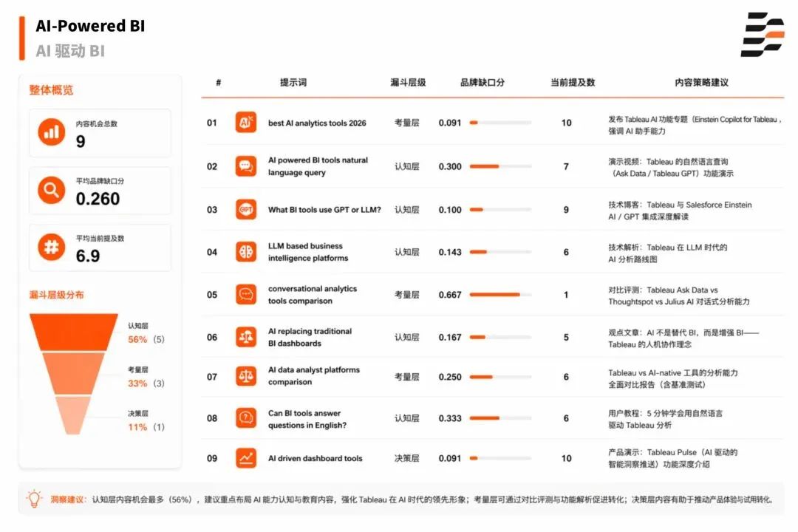Click the brain icon for LLM based platforms row
Image resolution: width=798 pixels, height=532 pixels.
tap(246, 251)
